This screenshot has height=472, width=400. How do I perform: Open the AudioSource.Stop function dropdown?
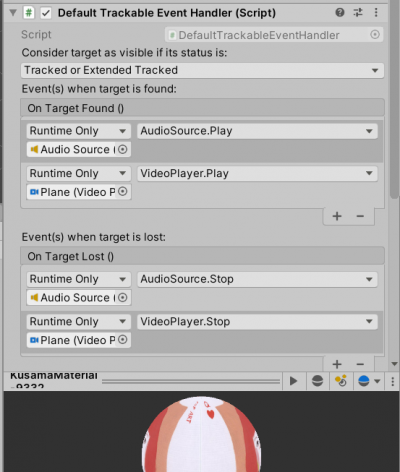pos(257,279)
